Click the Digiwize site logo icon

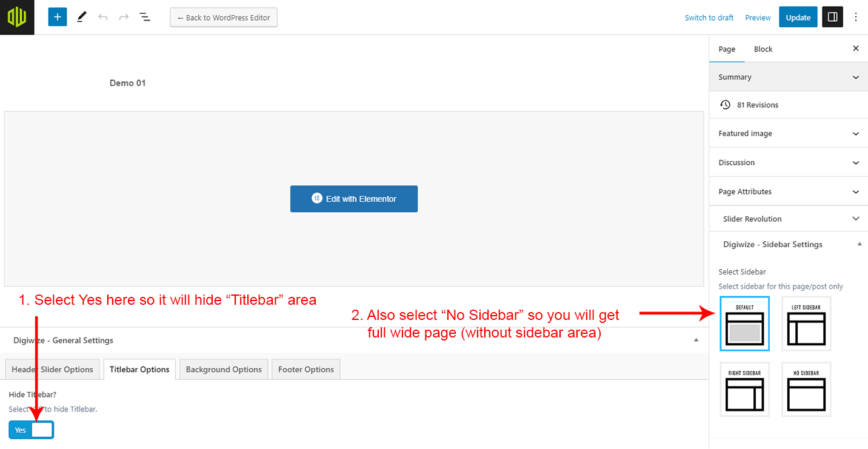pos(17,17)
